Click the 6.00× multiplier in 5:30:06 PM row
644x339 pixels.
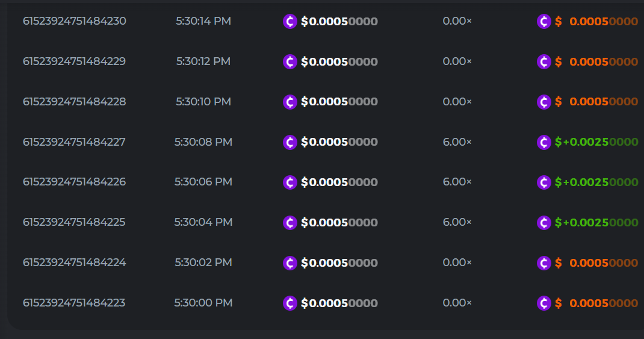pos(457,182)
